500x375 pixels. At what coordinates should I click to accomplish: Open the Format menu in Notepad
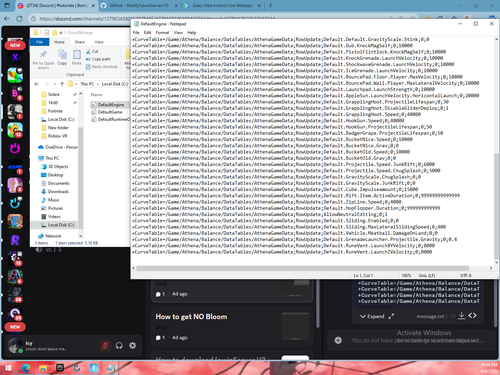pyautogui.click(x=162, y=32)
